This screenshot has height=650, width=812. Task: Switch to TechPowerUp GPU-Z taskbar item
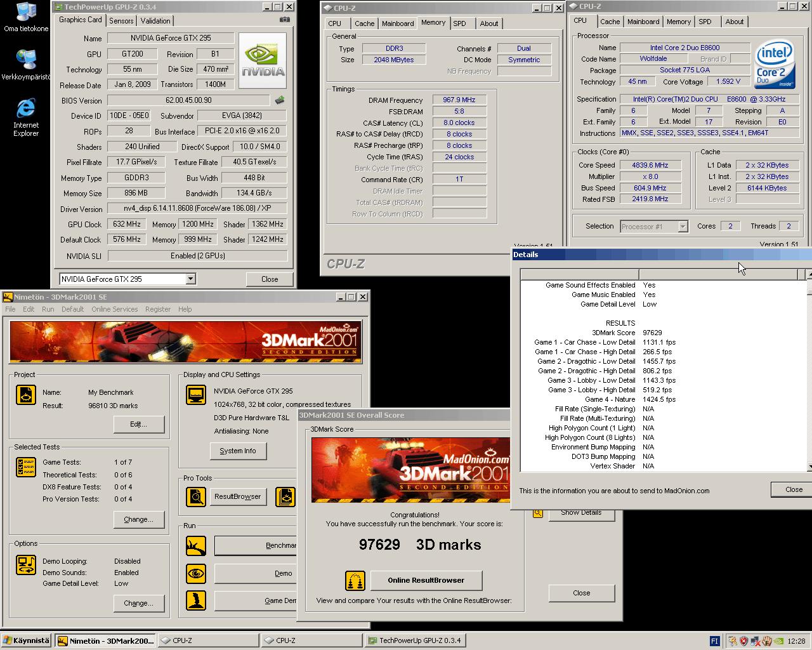tap(415, 641)
